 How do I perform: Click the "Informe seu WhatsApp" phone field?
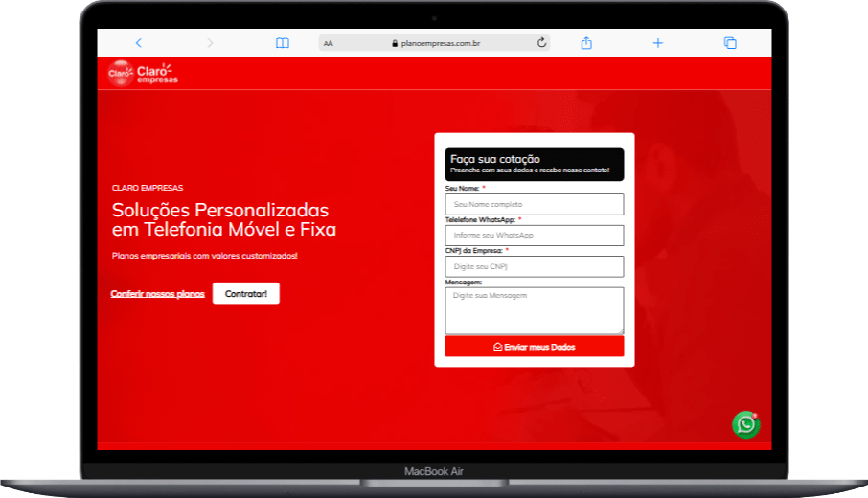tap(534, 236)
